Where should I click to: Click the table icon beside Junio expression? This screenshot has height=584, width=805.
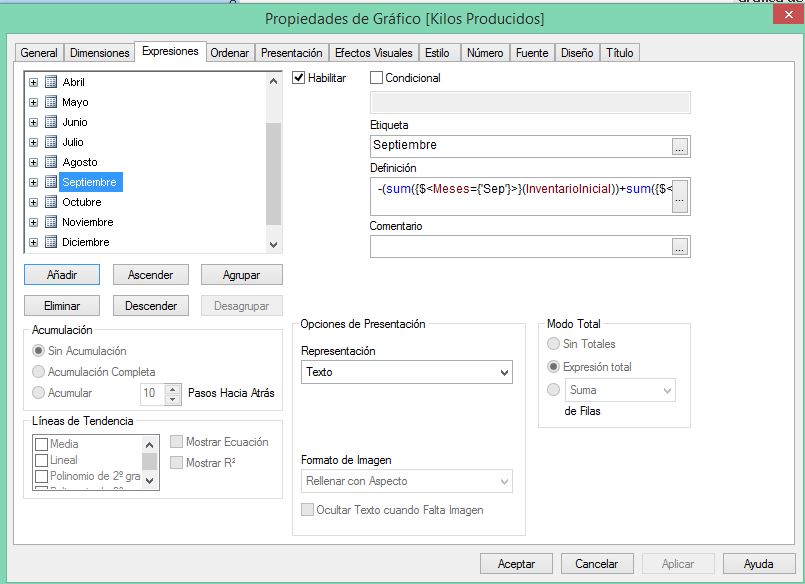pos(51,122)
